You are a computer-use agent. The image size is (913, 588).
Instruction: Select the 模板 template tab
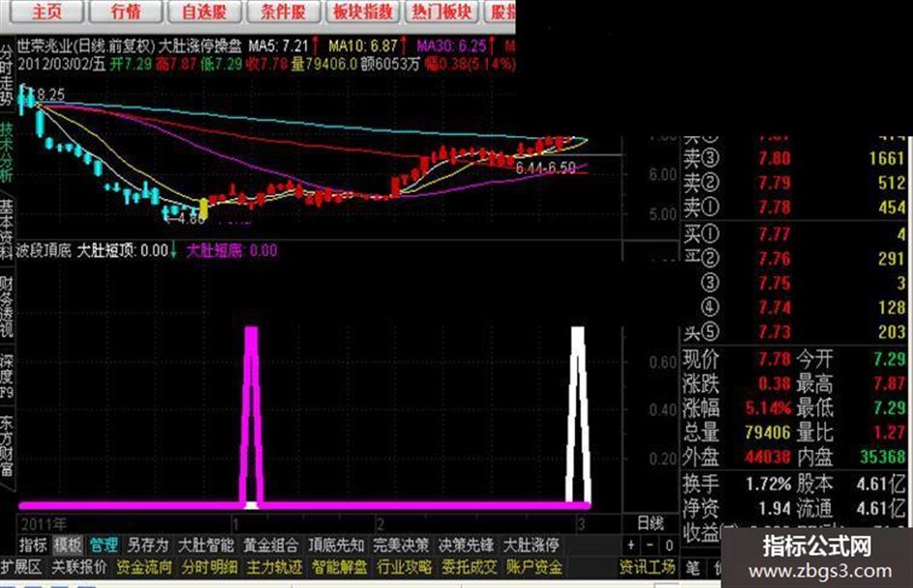click(68, 546)
